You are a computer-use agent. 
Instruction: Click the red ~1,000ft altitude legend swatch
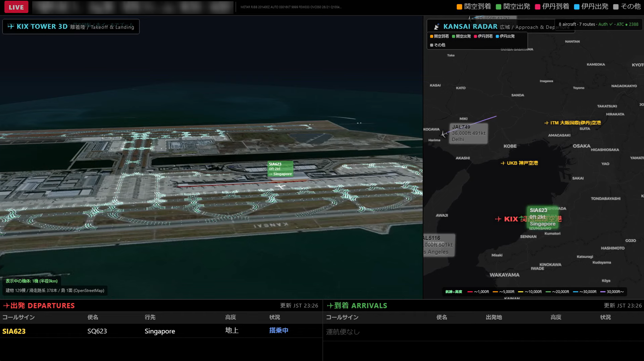470,292
